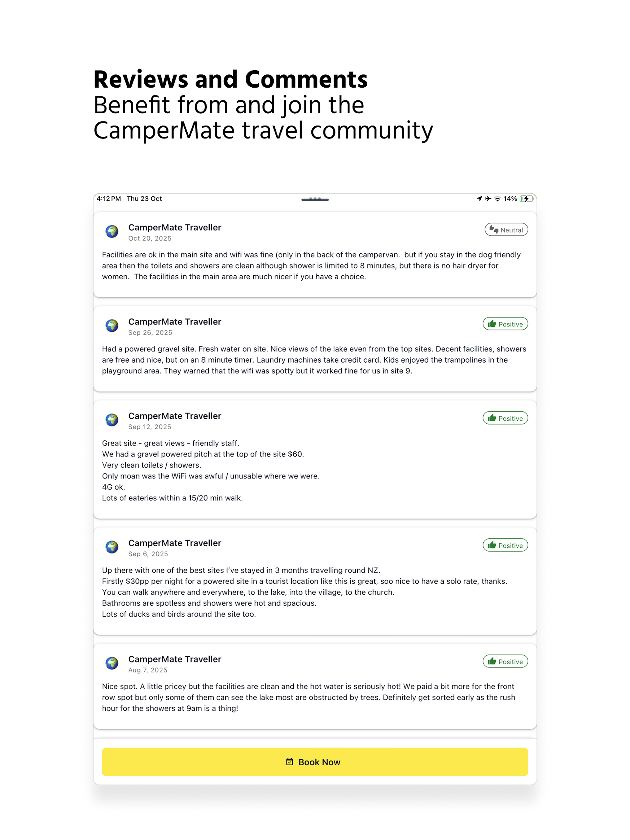Open CamperMate Traveller name on Sep 6 review

click(x=175, y=543)
